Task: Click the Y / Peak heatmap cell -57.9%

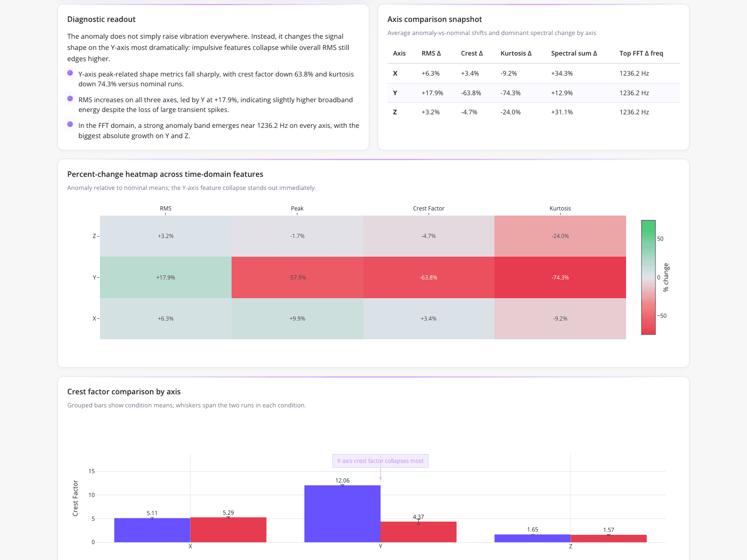Action: tap(297, 277)
